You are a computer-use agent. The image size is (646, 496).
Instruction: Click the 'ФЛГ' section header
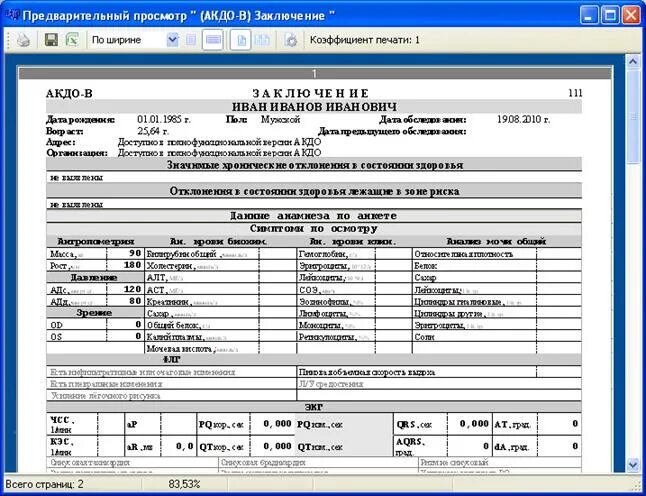click(171, 360)
